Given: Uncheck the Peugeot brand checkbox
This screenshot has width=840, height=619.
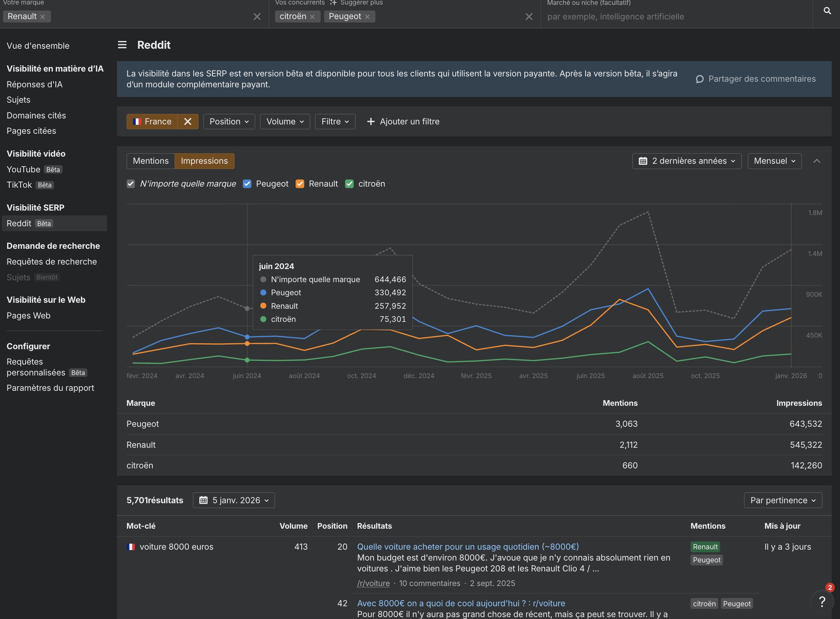Looking at the screenshot, I should 247,184.
